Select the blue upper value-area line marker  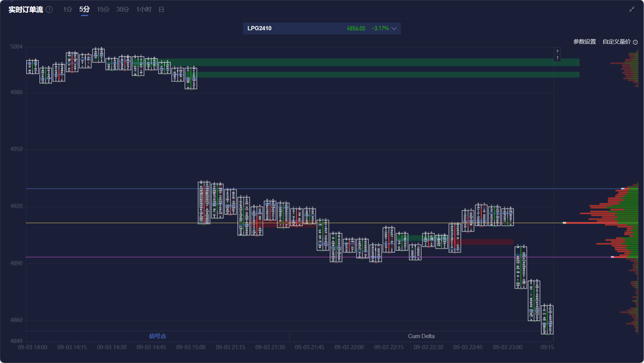pyautogui.click(x=623, y=189)
